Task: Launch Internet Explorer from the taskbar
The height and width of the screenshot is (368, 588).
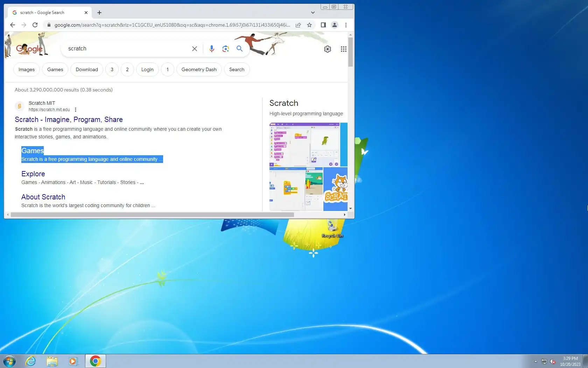Action: coord(31,361)
